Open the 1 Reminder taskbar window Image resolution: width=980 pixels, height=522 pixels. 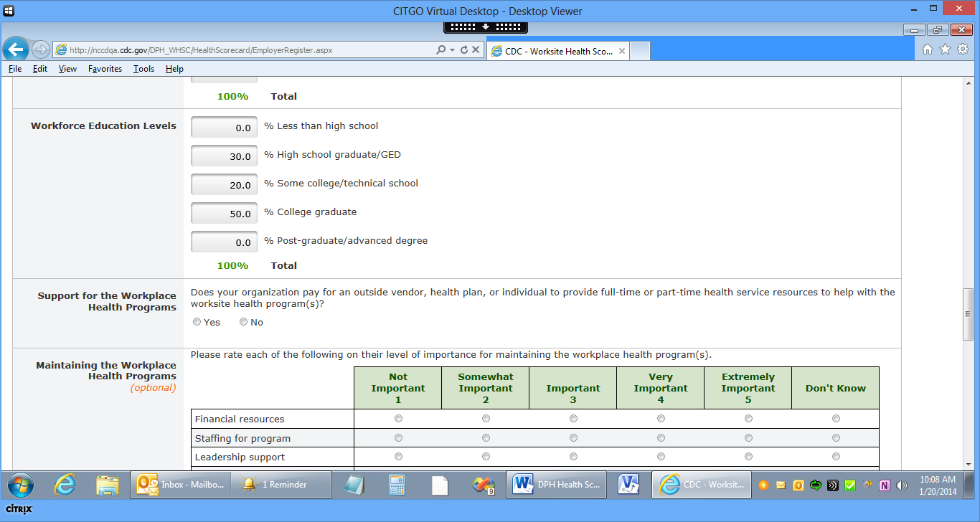(x=281, y=485)
